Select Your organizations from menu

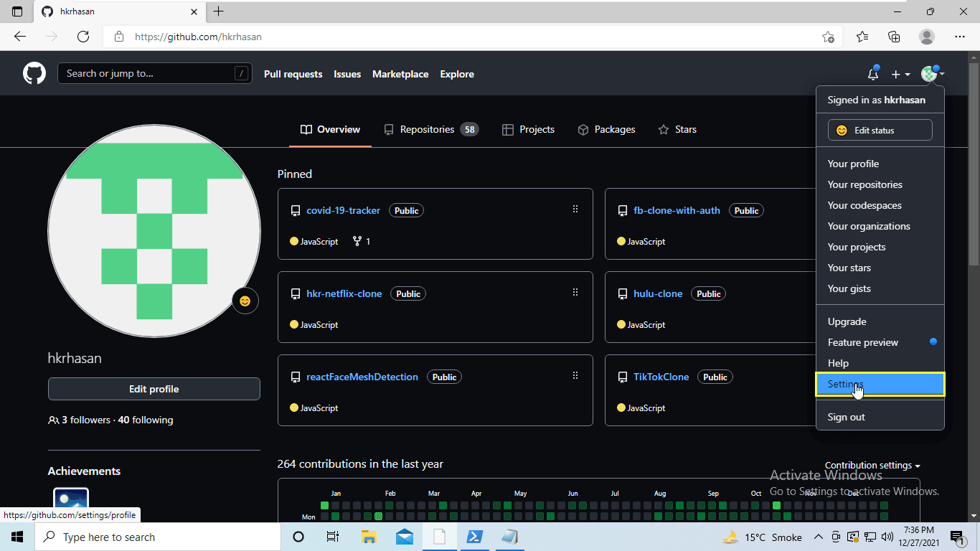pos(880,226)
